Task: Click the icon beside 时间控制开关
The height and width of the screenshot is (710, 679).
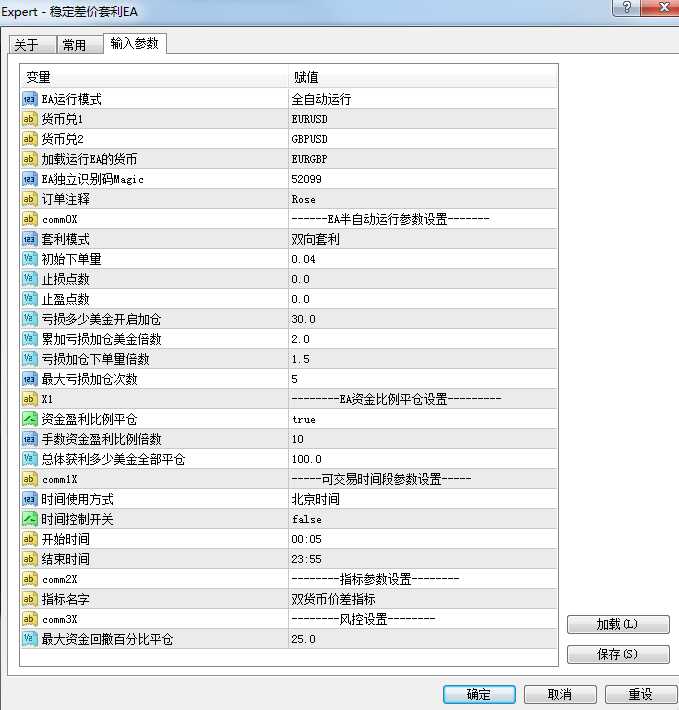Action: click(29, 519)
